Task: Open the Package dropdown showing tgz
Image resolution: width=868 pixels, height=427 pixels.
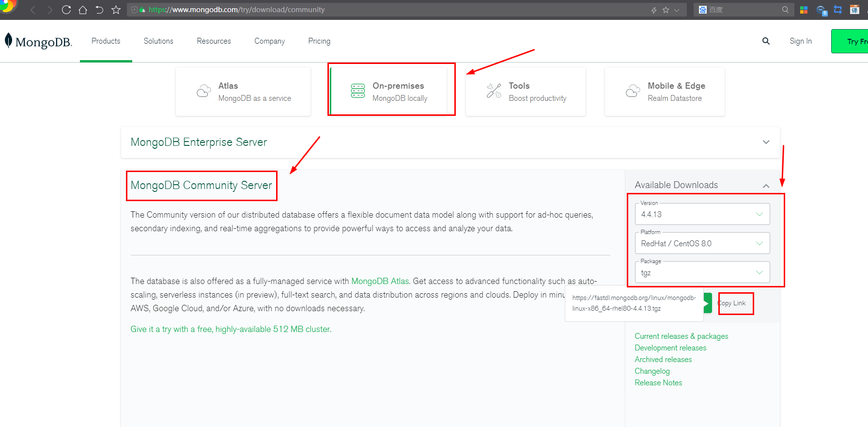Action: coord(702,272)
